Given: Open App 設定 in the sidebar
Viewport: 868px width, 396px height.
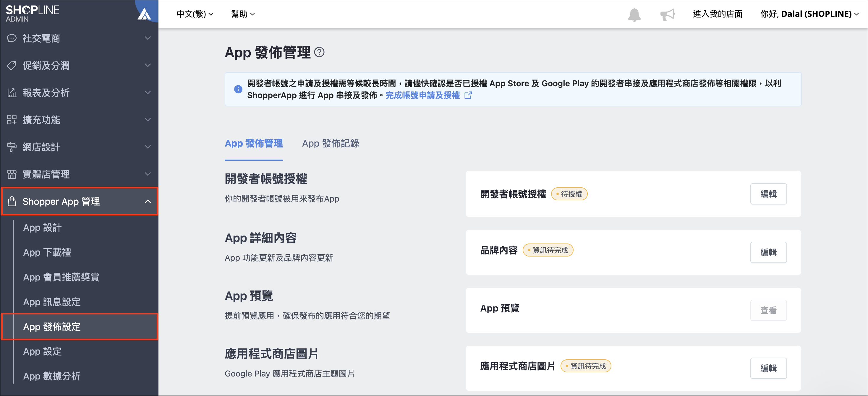Looking at the screenshot, I should pyautogui.click(x=43, y=351).
